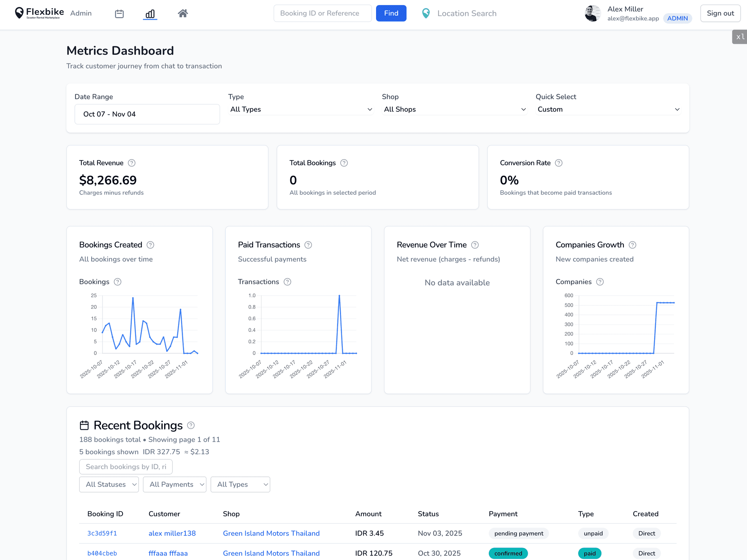Go to home via house icon
This screenshot has height=560, width=747.
(183, 13)
